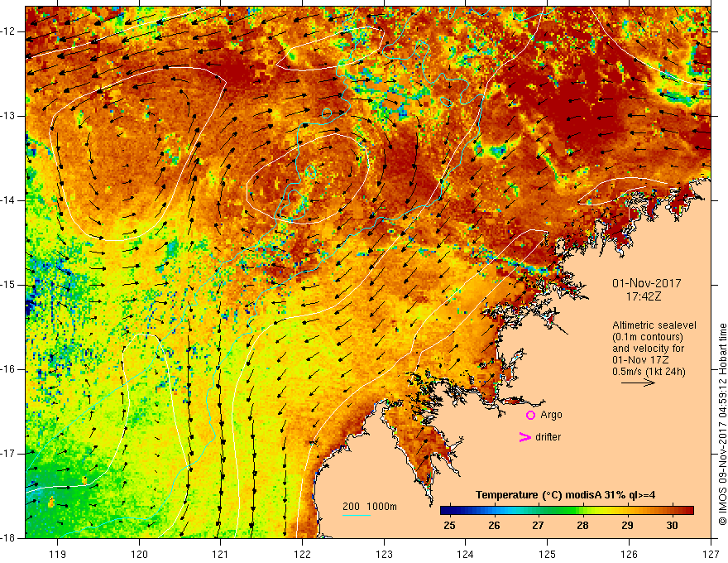Viewport: 728px width, 563px height.
Task: Click the cyan bathymetry legend line
Action: [x=356, y=515]
